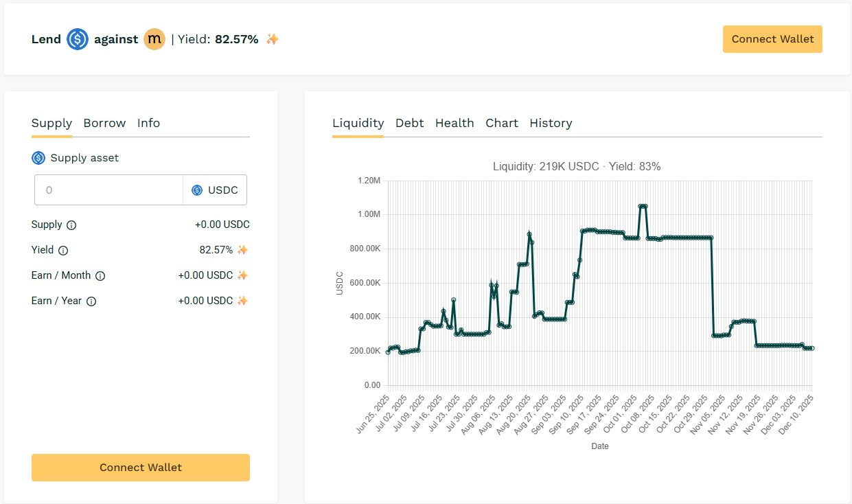Open the Chart tab
852x504 pixels.
click(x=502, y=123)
